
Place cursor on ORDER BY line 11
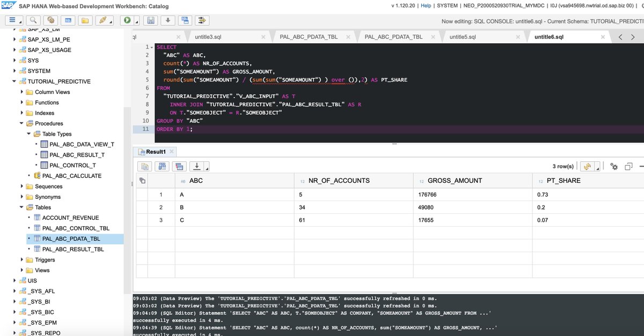(398, 129)
